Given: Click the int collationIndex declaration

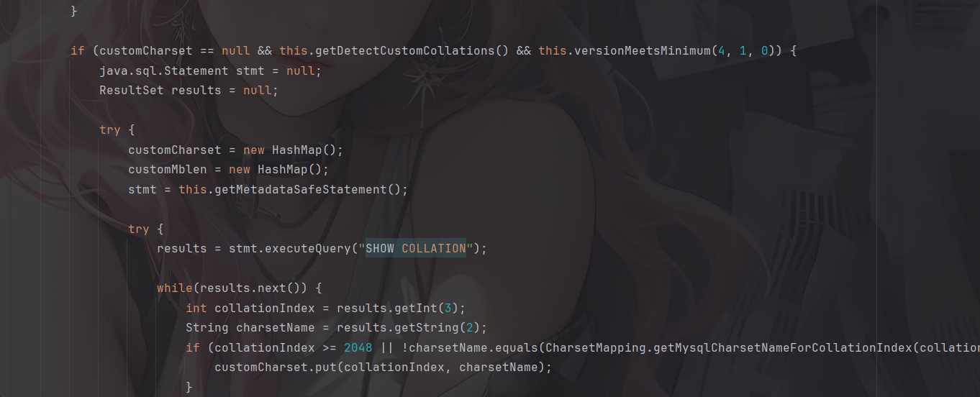Looking at the screenshot, I should [x=250, y=308].
